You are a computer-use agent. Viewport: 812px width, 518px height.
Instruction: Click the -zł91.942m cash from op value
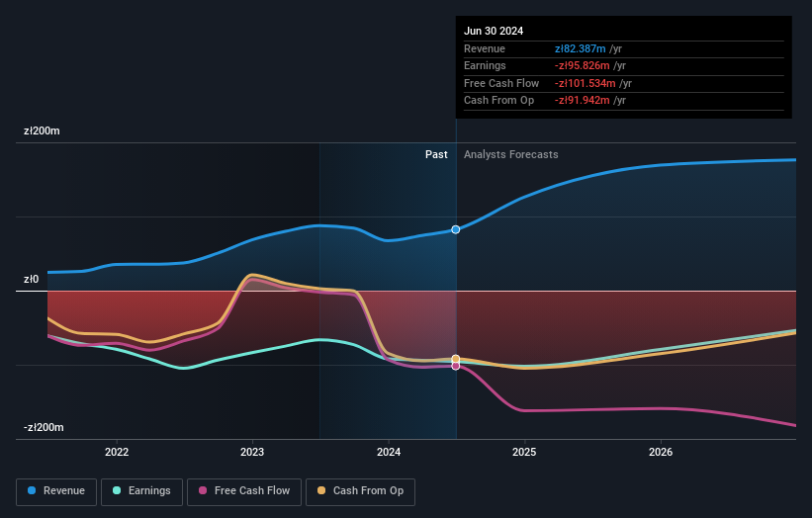pyautogui.click(x=583, y=101)
